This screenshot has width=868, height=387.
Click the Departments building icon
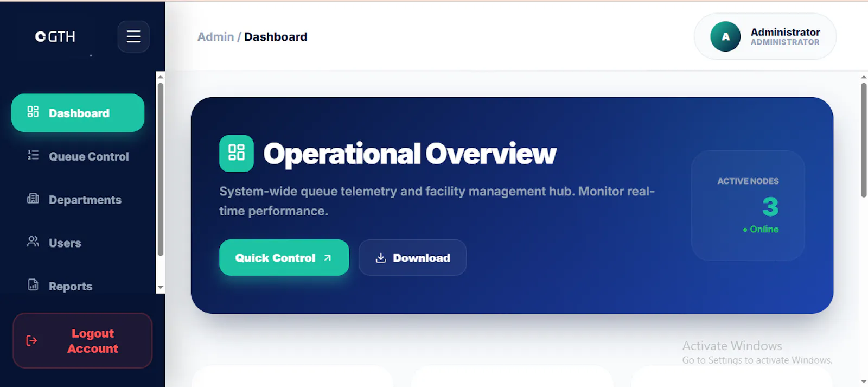click(x=33, y=198)
